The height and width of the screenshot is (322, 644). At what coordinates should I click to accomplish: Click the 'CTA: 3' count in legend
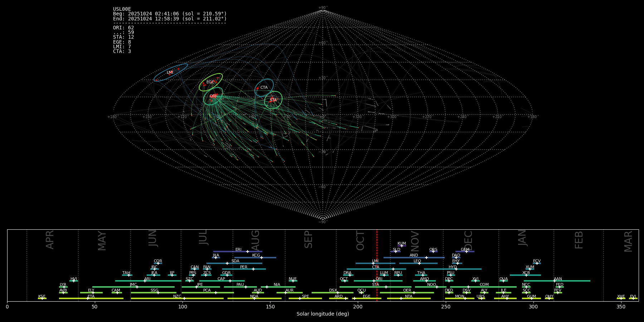pyautogui.click(x=122, y=52)
